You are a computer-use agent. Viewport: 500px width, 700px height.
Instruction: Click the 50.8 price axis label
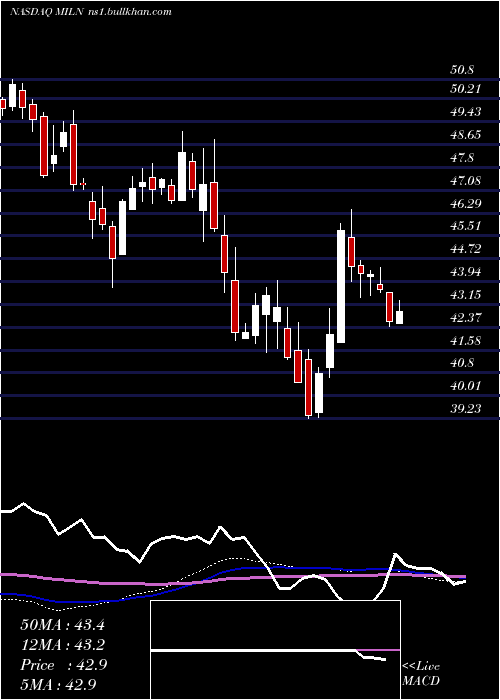pyautogui.click(x=462, y=70)
